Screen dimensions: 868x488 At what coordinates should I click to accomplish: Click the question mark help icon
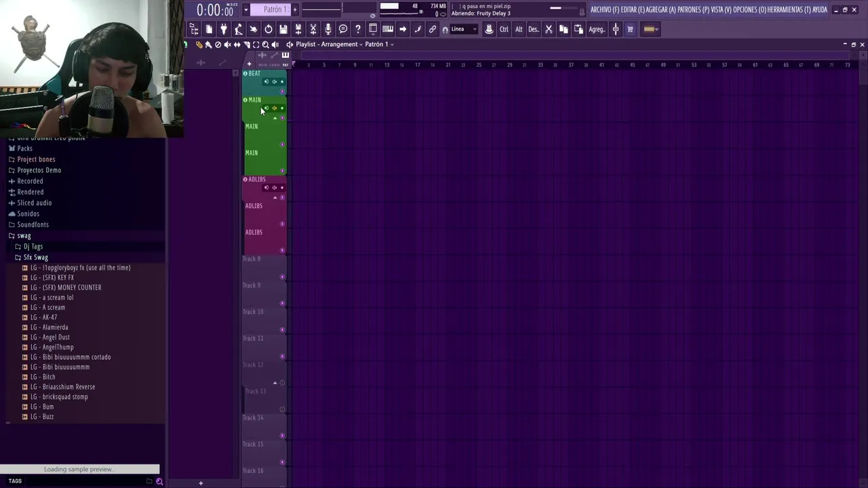[x=358, y=29]
